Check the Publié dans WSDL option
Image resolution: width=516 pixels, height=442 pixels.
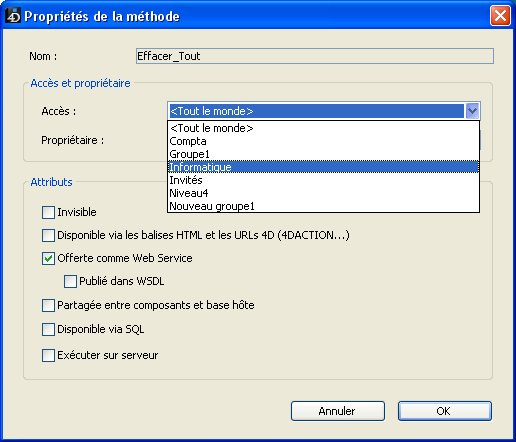pos(70,281)
